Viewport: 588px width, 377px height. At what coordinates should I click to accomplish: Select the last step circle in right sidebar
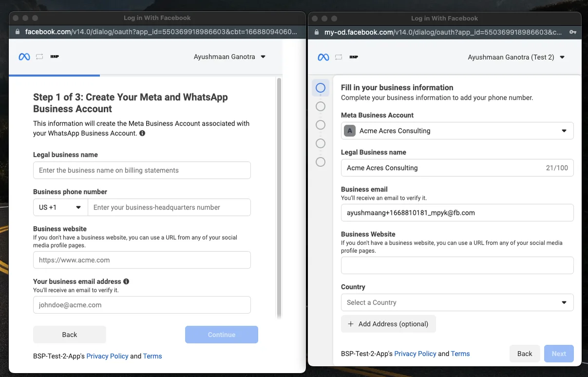321,162
